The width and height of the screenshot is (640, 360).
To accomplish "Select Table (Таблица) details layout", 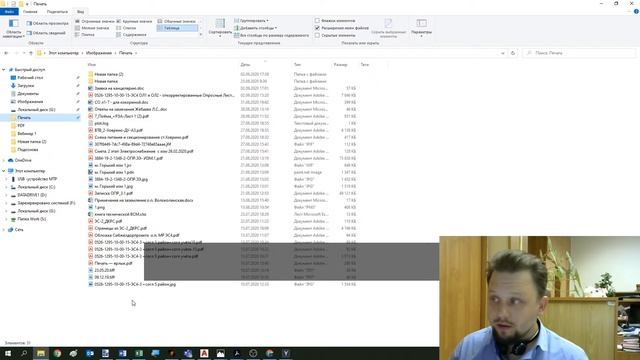I will (177, 28).
